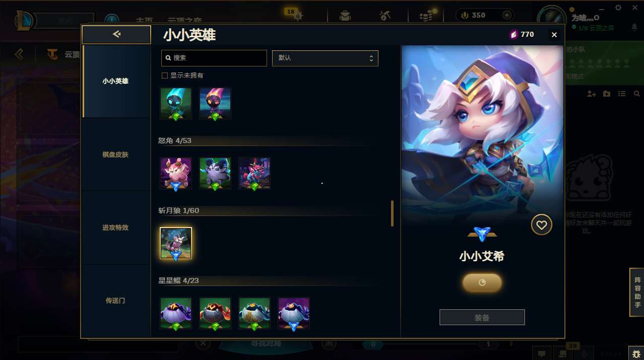This screenshot has width=644, height=360.
Task: Switch to the 棋盘皮肤 tab
Action: tap(115, 155)
